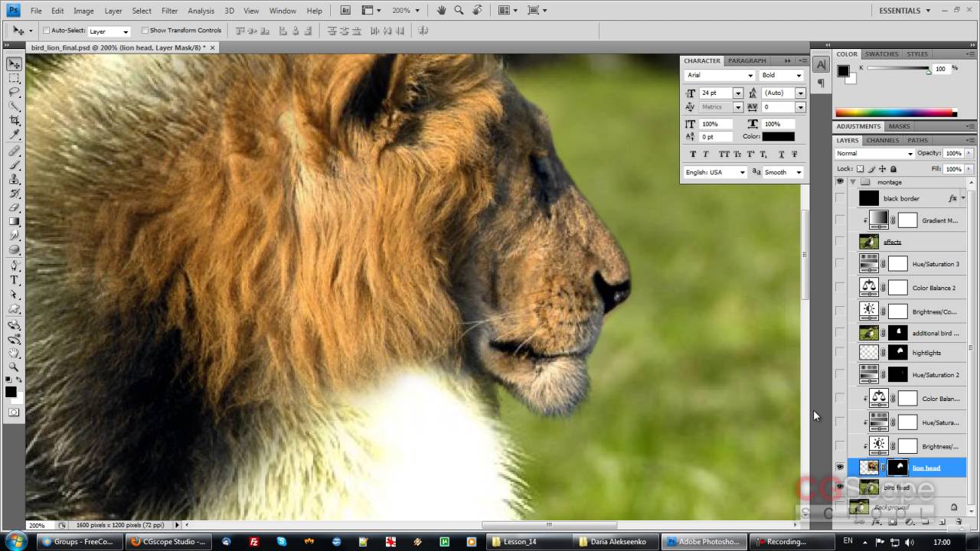The width and height of the screenshot is (980, 551).
Task: Click the Faux Bold style icon
Action: (x=694, y=154)
